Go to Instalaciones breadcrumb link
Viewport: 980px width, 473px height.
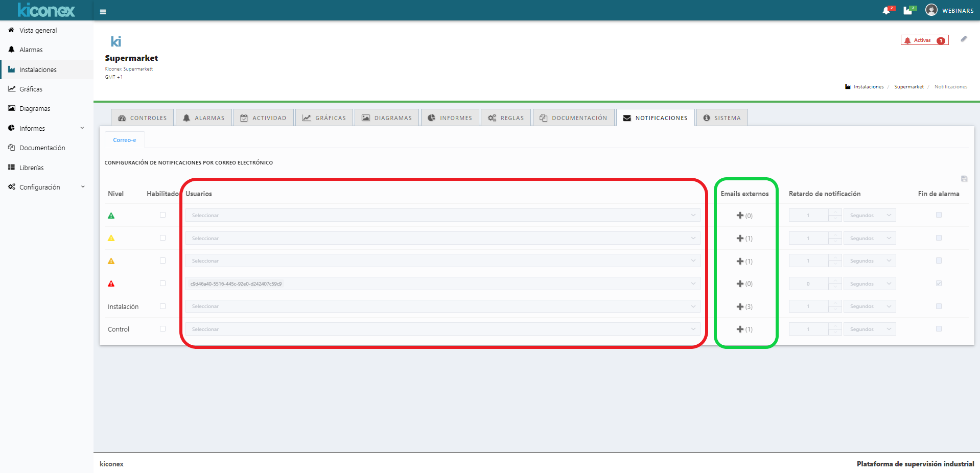coord(868,87)
